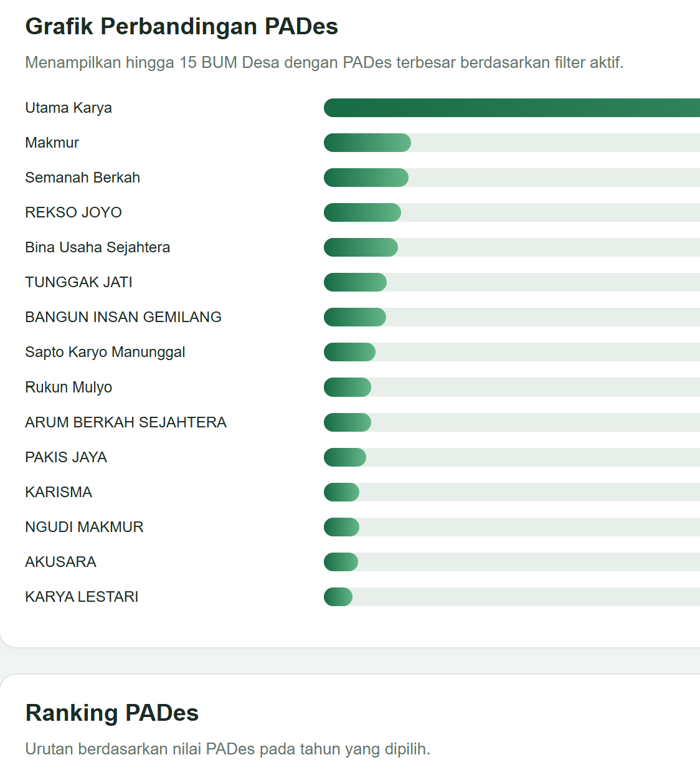Select the "AKUSARA" label
Image resolution: width=700 pixels, height=770 pixels.
pos(61,562)
